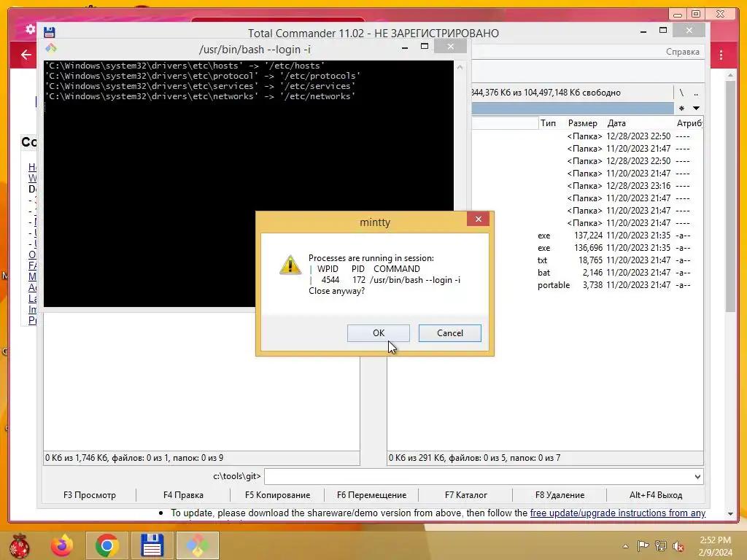The height and width of the screenshot is (560, 747).
Task: Click the command line input field
Action: pos(478,476)
